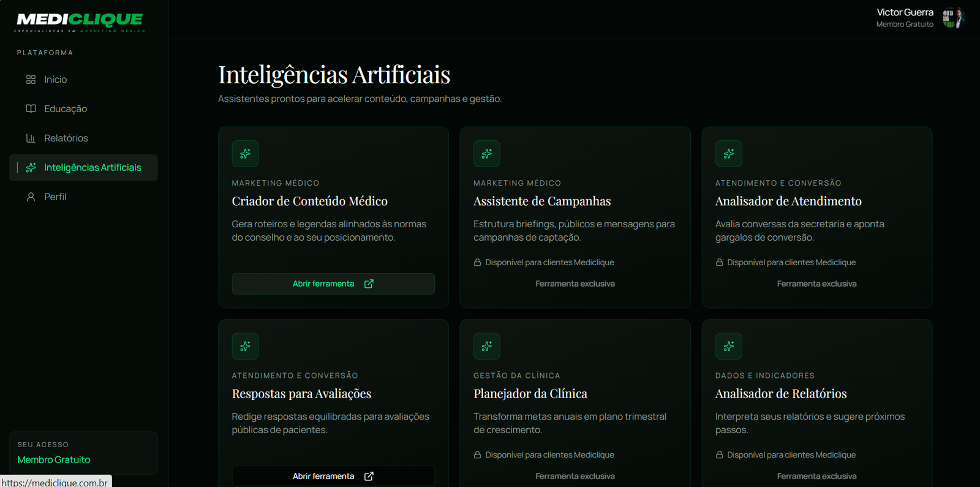Viewport: 980px width, 487px height.
Task: Click the Assistente de Campanhas title
Action: (542, 201)
